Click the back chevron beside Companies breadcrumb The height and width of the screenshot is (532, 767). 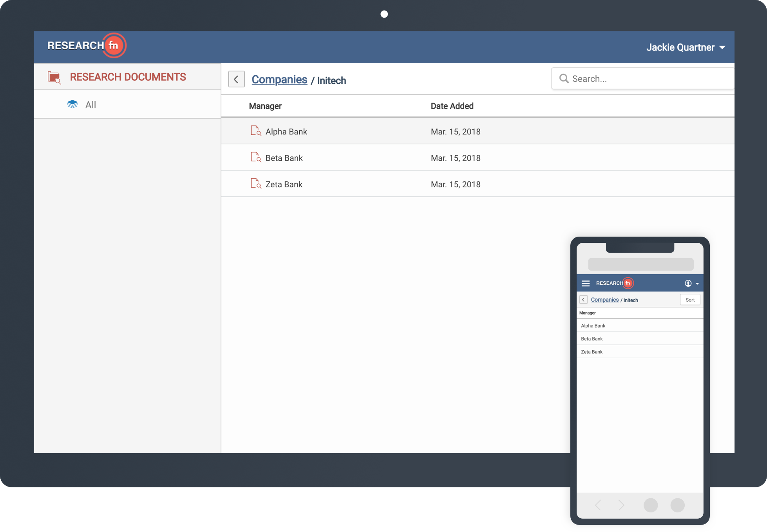click(236, 79)
